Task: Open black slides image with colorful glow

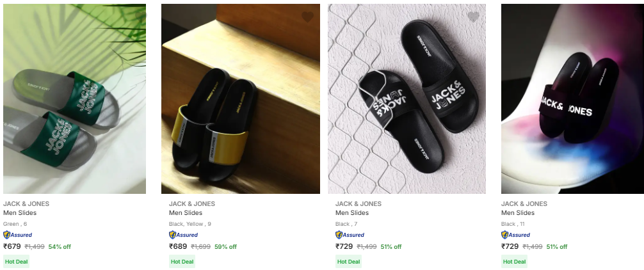Action: tap(572, 99)
